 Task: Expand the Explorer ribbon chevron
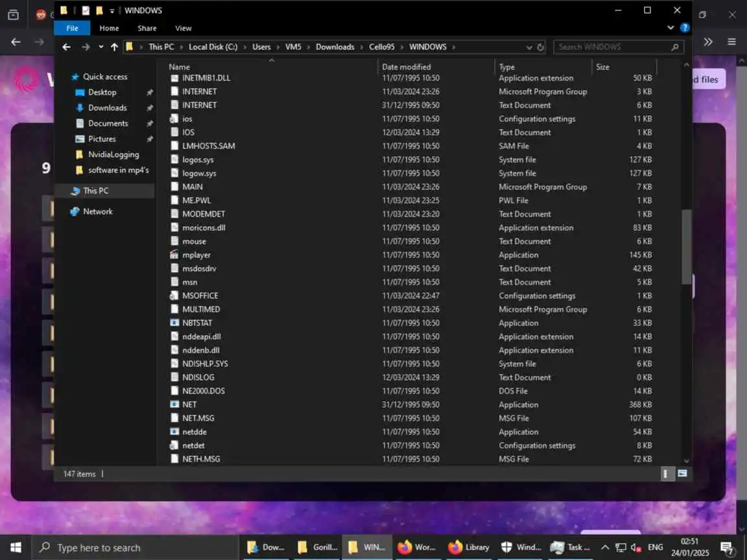tap(670, 28)
